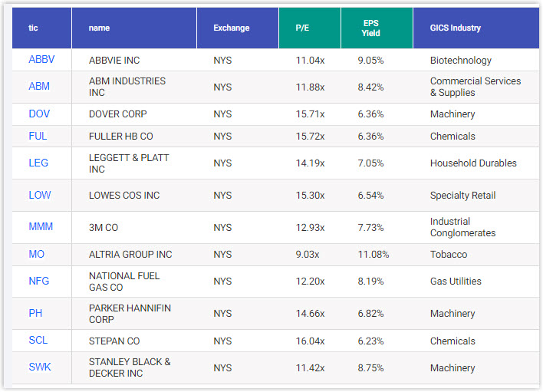Select the ALTRIA GROUP INC name cell
The image size is (543, 392).
tap(130, 254)
